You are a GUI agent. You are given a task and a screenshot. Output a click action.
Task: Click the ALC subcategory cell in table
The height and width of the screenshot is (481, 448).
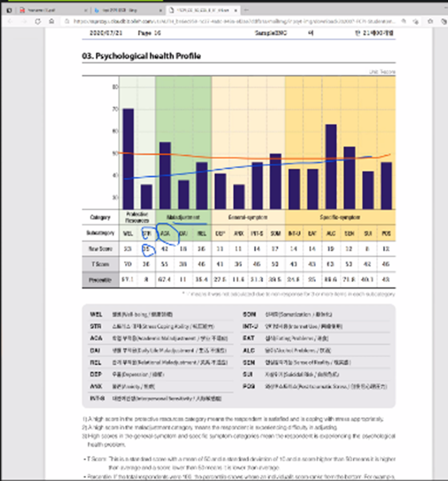click(x=331, y=233)
